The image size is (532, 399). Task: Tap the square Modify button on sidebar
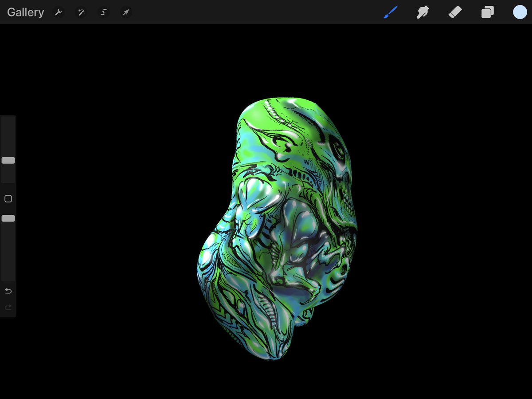pyautogui.click(x=8, y=199)
